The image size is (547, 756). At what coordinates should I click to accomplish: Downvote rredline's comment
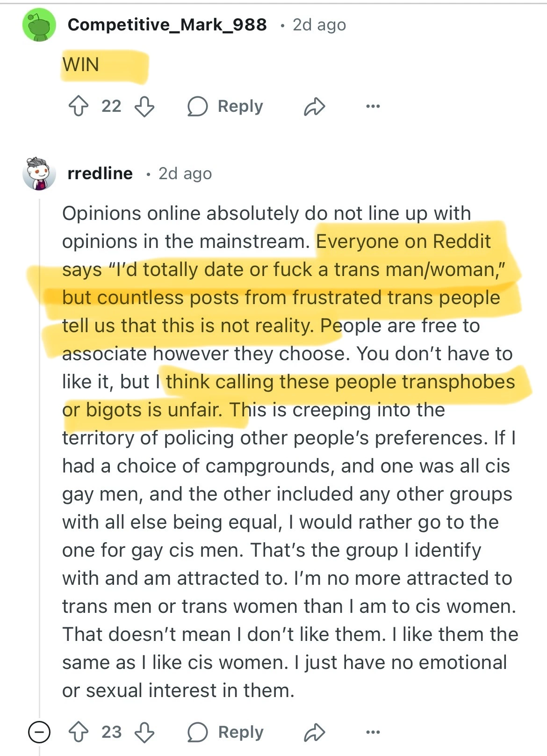pyautogui.click(x=144, y=732)
